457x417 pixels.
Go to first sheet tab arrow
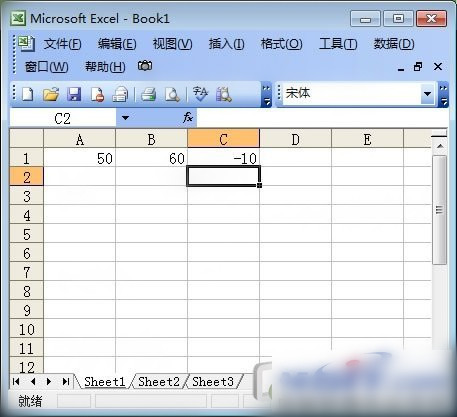(x=16, y=381)
